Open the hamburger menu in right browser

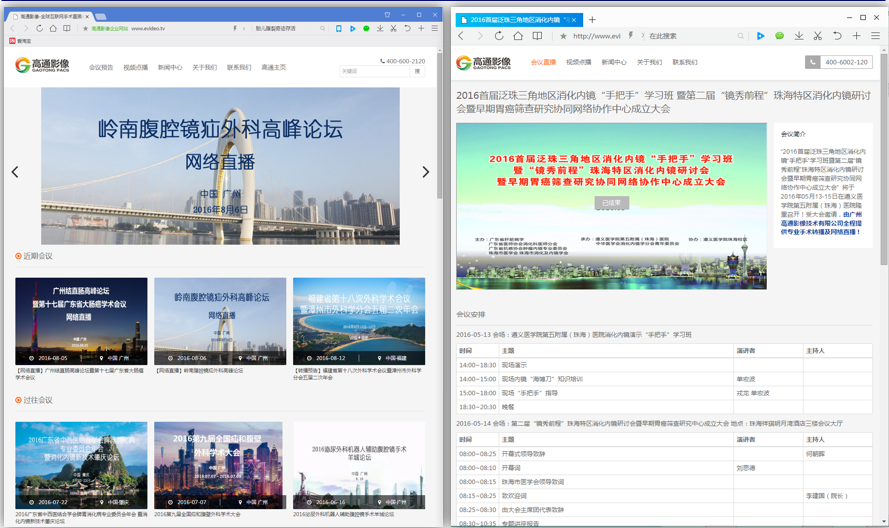pyautogui.click(x=875, y=36)
